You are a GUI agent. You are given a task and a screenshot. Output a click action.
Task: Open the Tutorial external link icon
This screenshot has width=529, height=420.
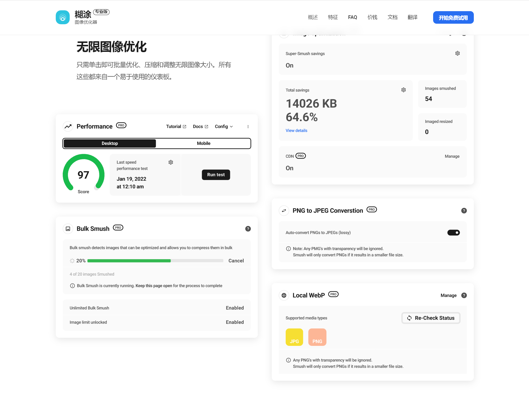pos(185,127)
